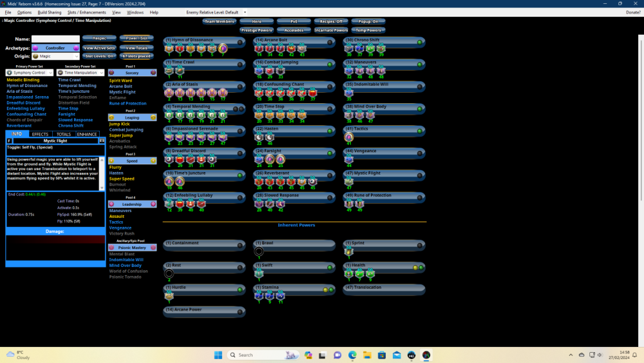This screenshot has width=644, height=363.
Task: Click first enhancement slot under Time's Juncture
Action: (x=169, y=182)
